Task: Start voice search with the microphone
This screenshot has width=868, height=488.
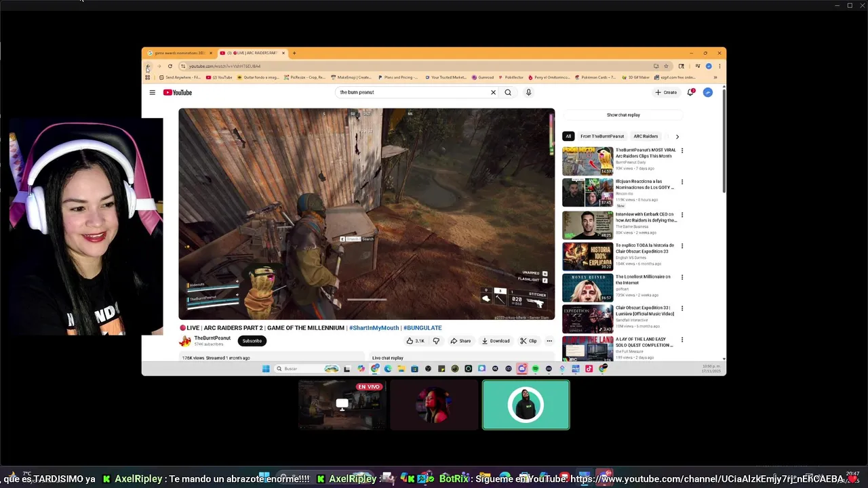Action: (528, 92)
